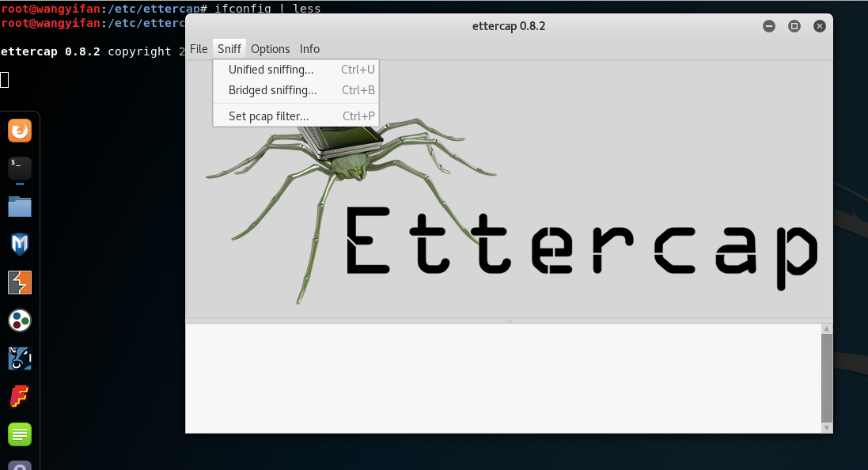Open the Files folder icon in dock
This screenshot has height=470, width=868.
[20, 207]
